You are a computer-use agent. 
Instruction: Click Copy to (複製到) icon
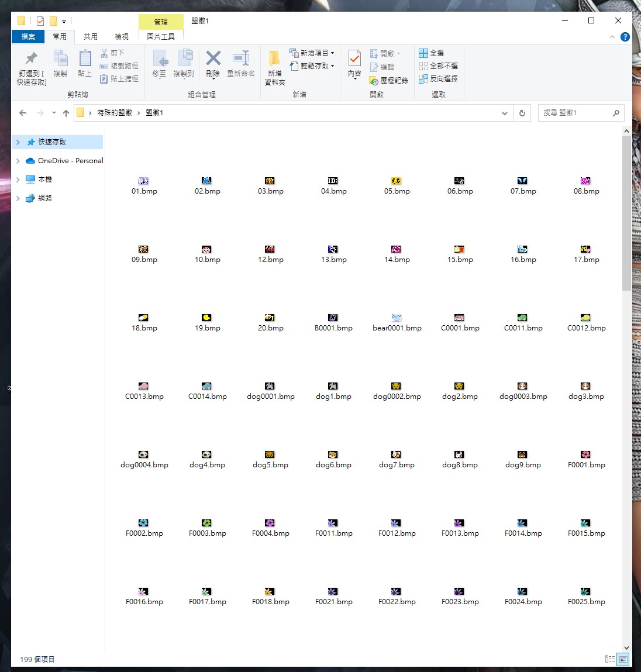[184, 58]
